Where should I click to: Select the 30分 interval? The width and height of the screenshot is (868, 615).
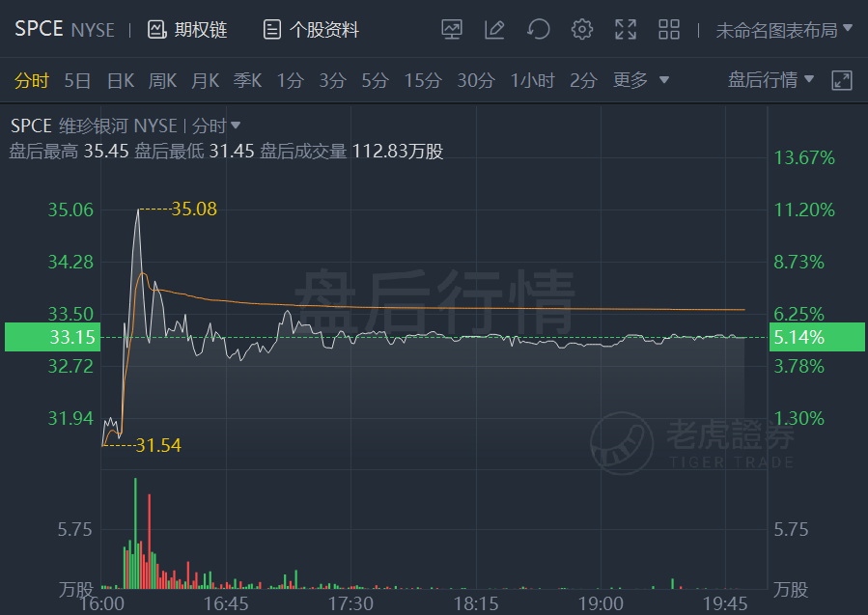pos(476,81)
